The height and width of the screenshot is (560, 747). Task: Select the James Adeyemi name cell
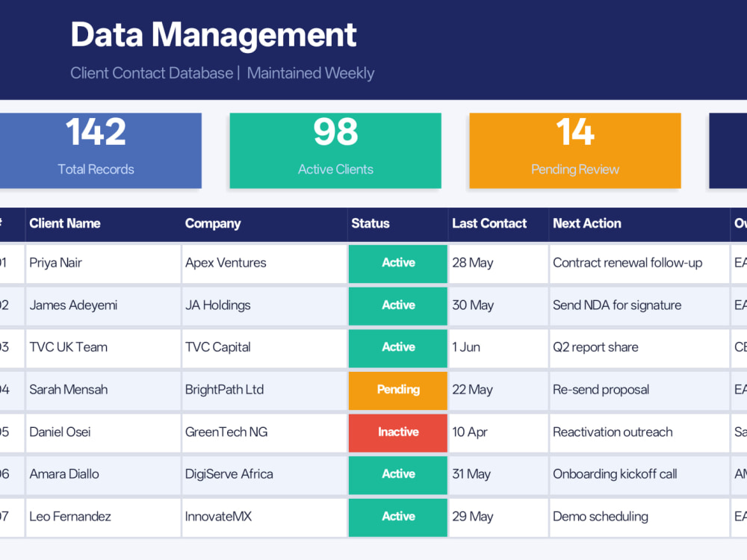[103, 305]
